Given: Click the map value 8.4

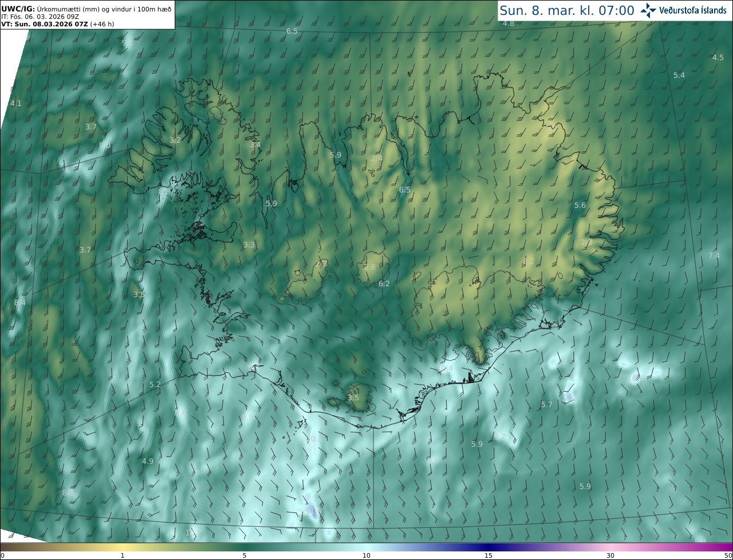Looking at the screenshot, I should [x=20, y=302].
